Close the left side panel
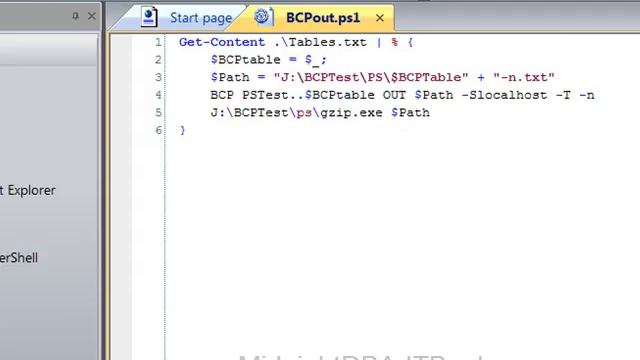The width and height of the screenshot is (640, 360). 92,16
